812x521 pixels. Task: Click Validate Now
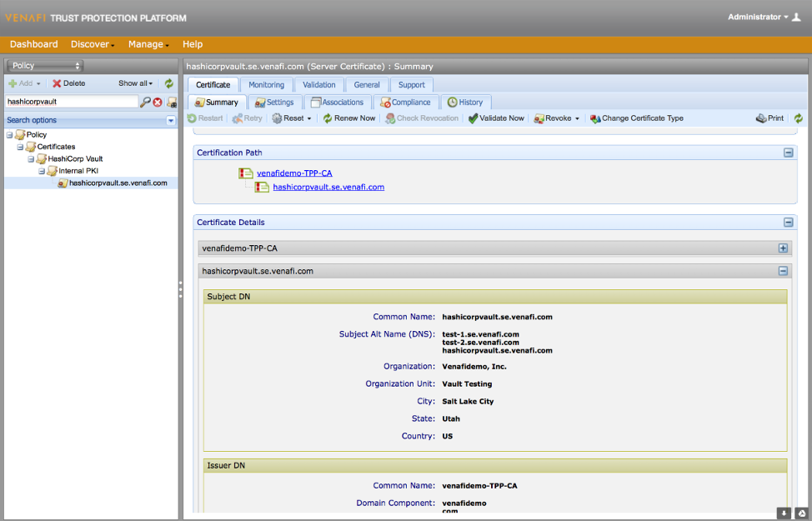496,118
